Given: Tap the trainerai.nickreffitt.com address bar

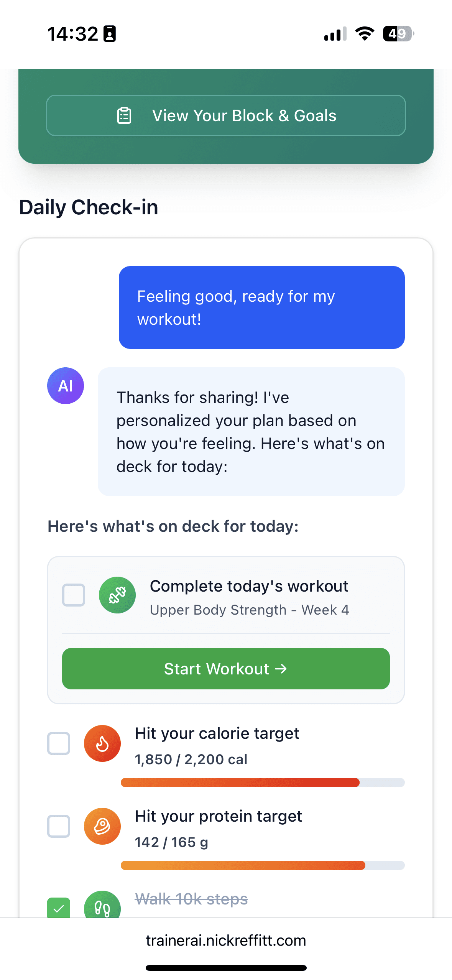Looking at the screenshot, I should coord(226,941).
